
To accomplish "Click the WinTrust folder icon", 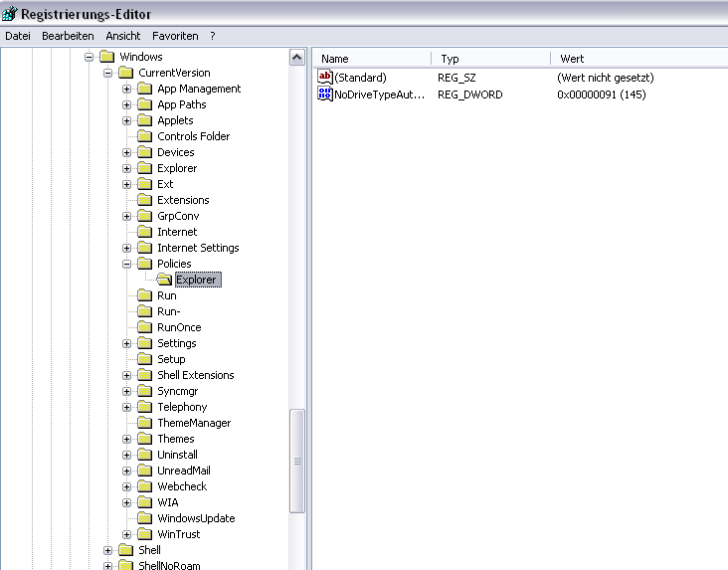I will (145, 534).
